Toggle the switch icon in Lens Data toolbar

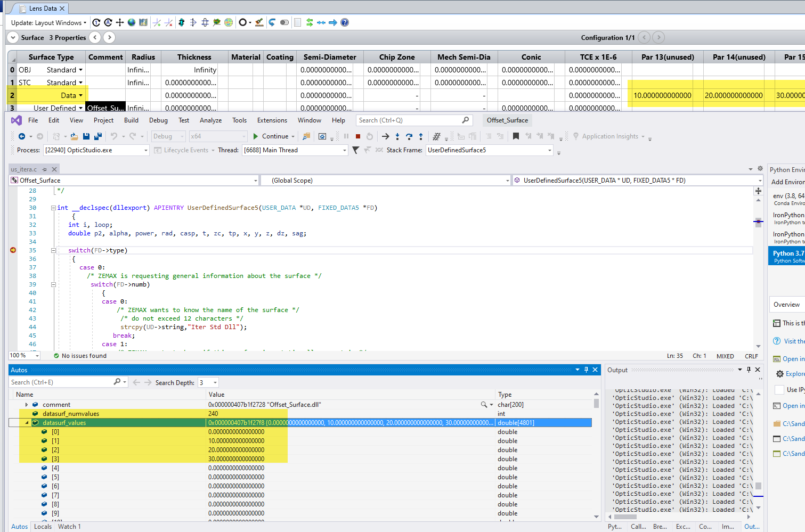click(x=284, y=22)
